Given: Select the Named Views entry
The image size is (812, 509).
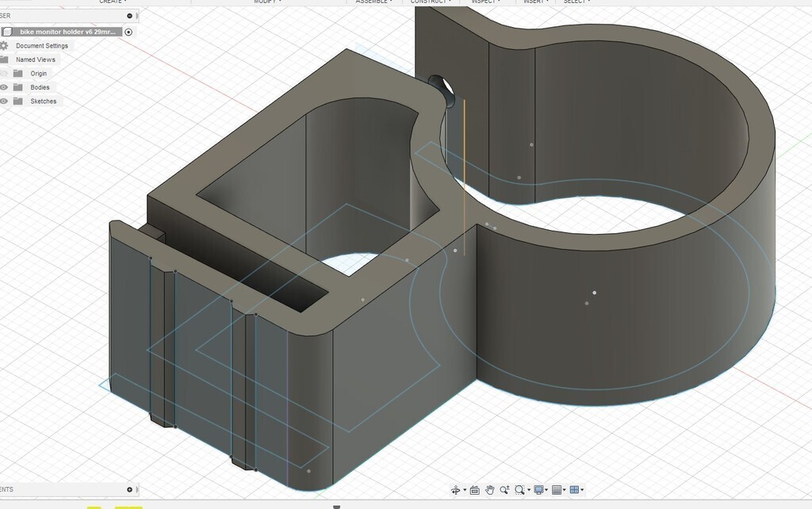Looking at the screenshot, I should point(35,59).
